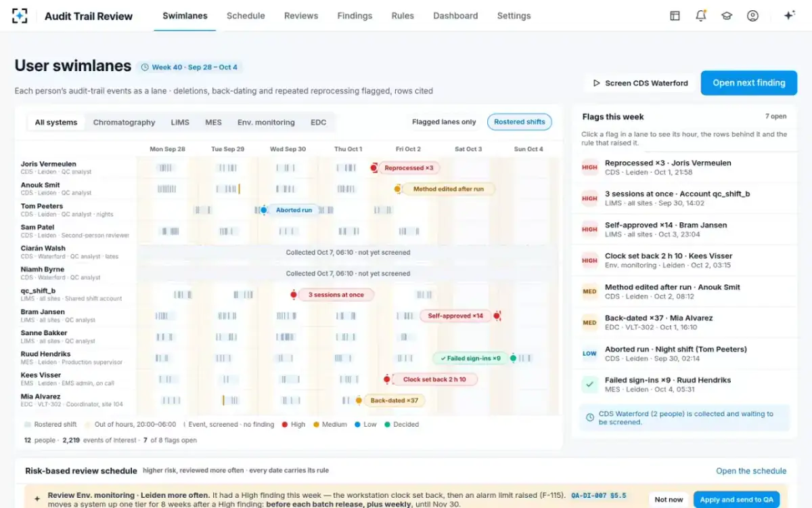Click Apply and send to QA
The width and height of the screenshot is (812, 508).
point(736,499)
